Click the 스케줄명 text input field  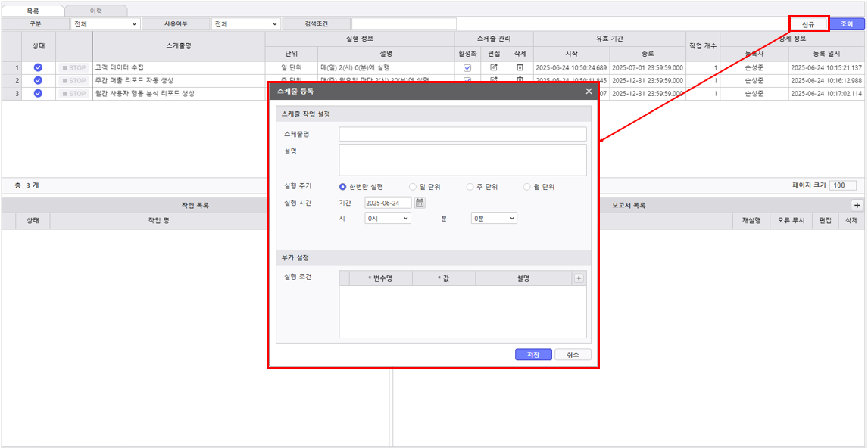point(462,134)
